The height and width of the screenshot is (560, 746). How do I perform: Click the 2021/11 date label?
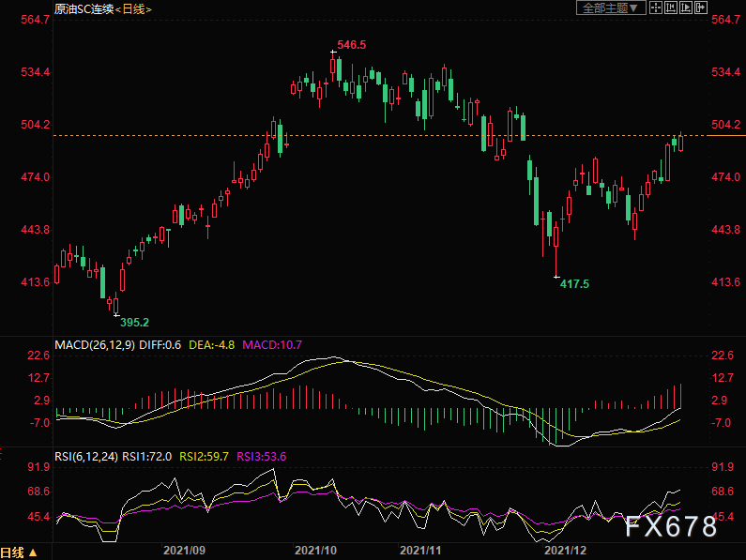pyautogui.click(x=420, y=551)
